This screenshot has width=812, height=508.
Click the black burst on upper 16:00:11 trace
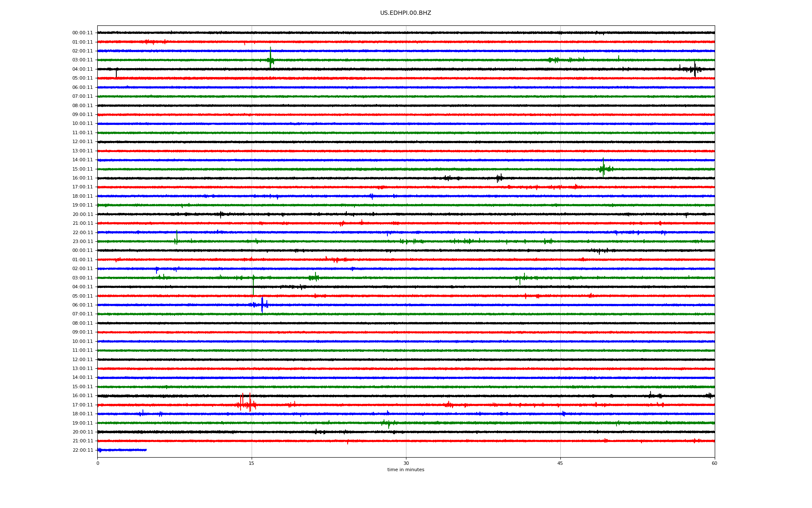pyautogui.click(x=499, y=178)
